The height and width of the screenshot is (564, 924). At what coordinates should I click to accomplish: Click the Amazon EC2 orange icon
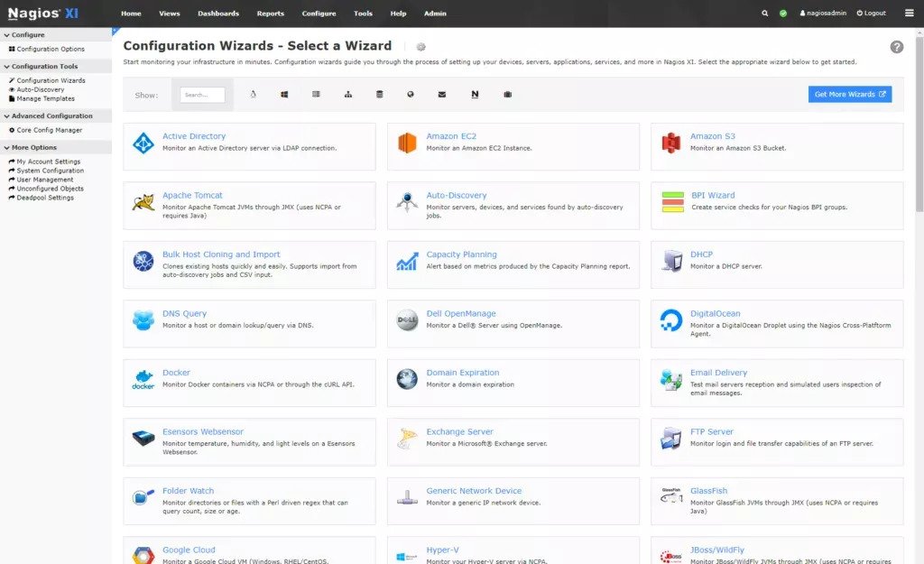point(407,143)
